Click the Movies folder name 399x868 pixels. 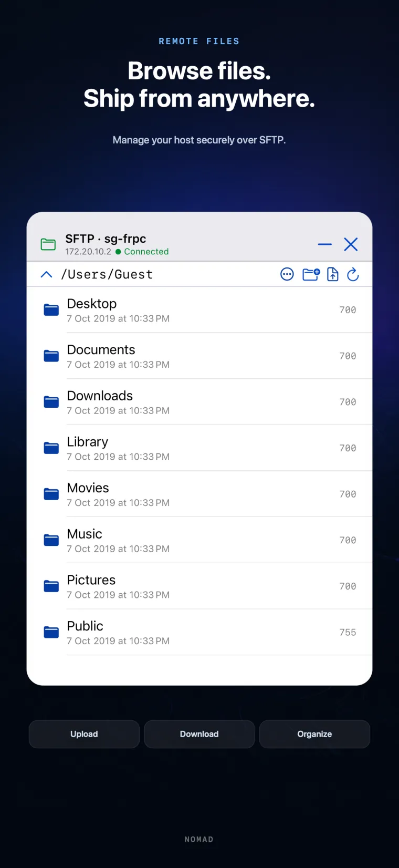click(88, 488)
